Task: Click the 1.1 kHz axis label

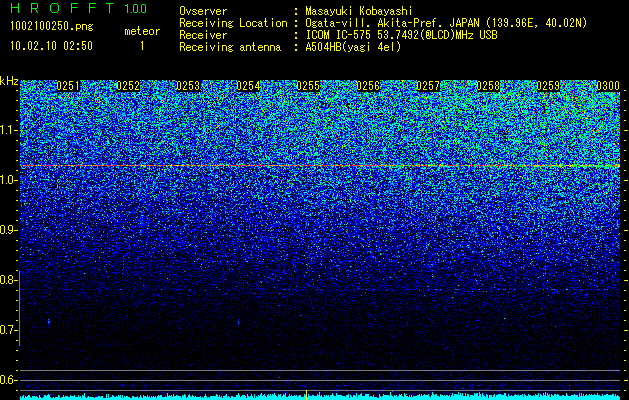Action: point(8,130)
